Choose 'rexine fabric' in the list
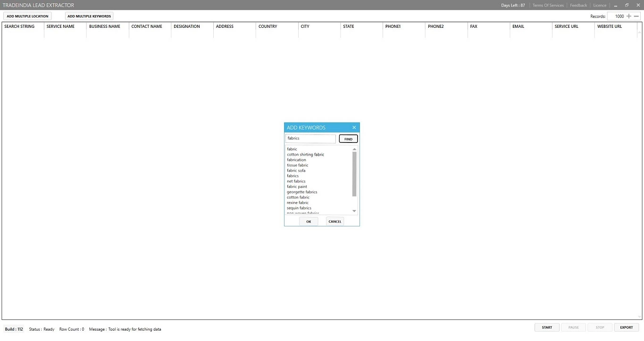The width and height of the screenshot is (644, 341). click(x=298, y=203)
